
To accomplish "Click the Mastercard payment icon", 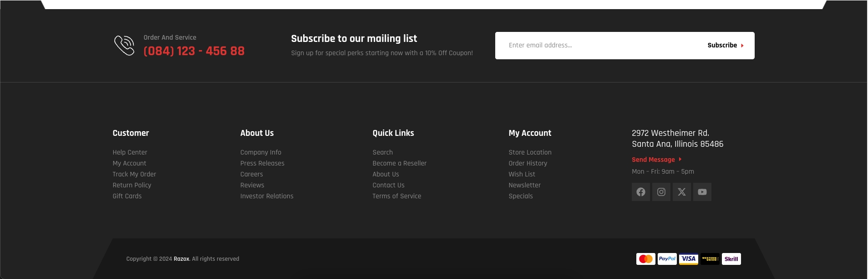I will (645, 259).
